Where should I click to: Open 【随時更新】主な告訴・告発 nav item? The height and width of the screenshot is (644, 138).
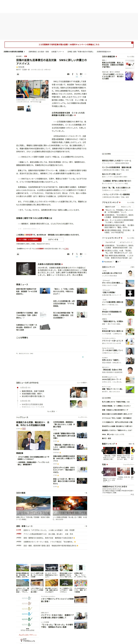click(38, 52)
